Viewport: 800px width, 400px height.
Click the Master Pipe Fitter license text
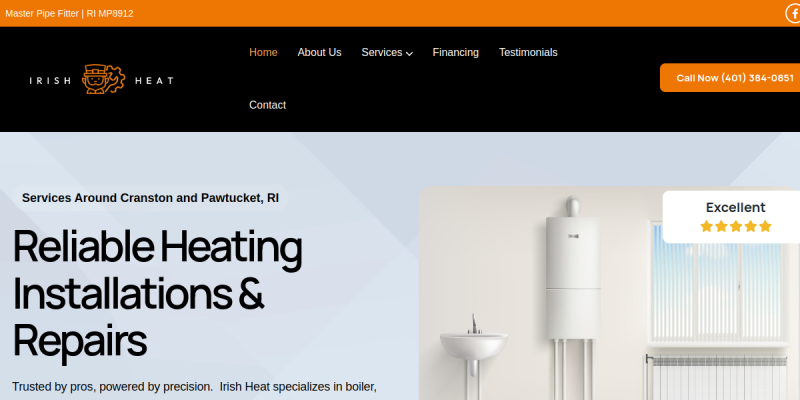(x=69, y=13)
